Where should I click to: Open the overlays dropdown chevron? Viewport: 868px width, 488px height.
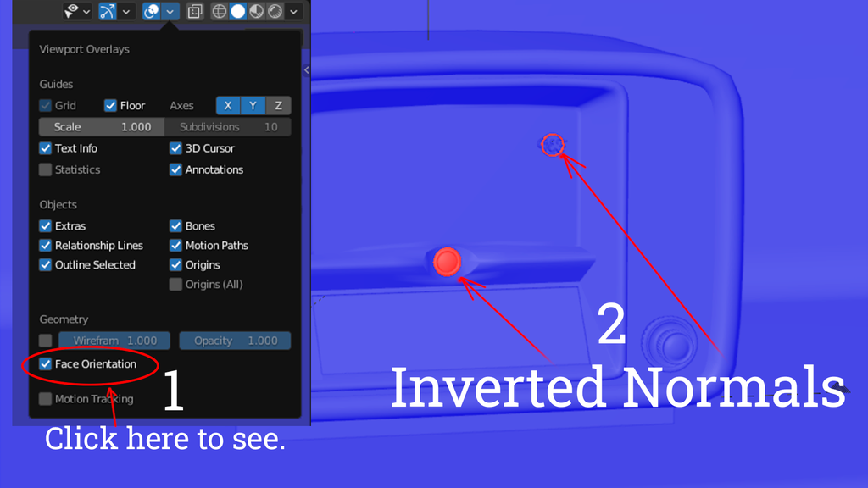[x=170, y=11]
